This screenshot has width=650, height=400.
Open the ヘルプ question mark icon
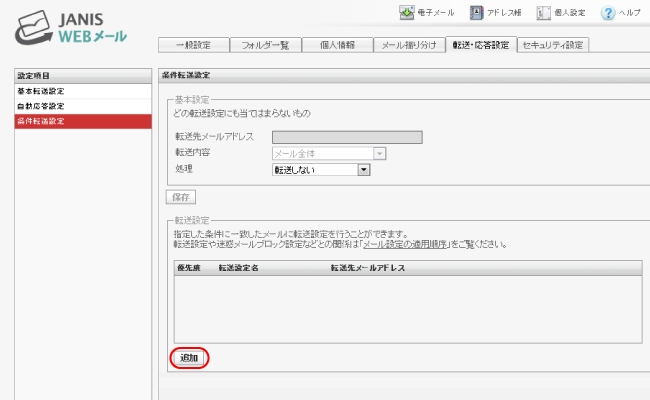click(608, 13)
